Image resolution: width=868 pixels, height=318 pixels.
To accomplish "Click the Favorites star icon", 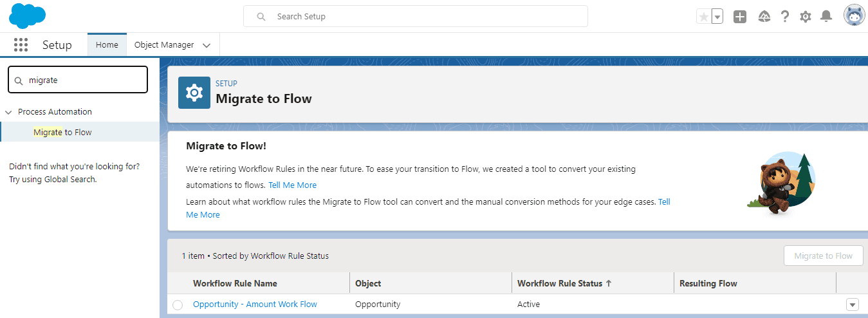I will pos(703,17).
